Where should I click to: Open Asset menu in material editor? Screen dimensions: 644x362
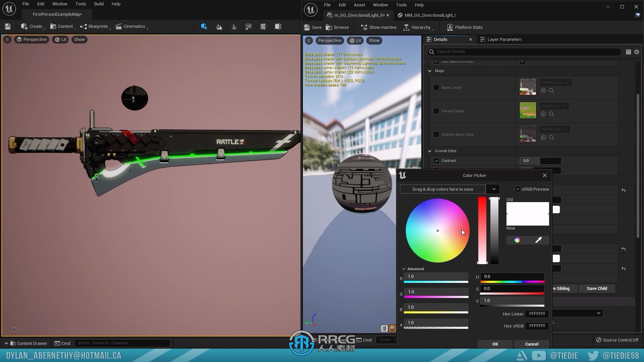[x=359, y=5]
